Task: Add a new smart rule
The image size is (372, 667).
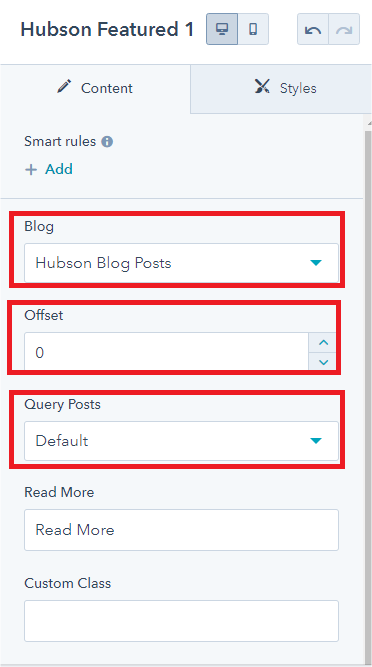Action: click(48, 169)
